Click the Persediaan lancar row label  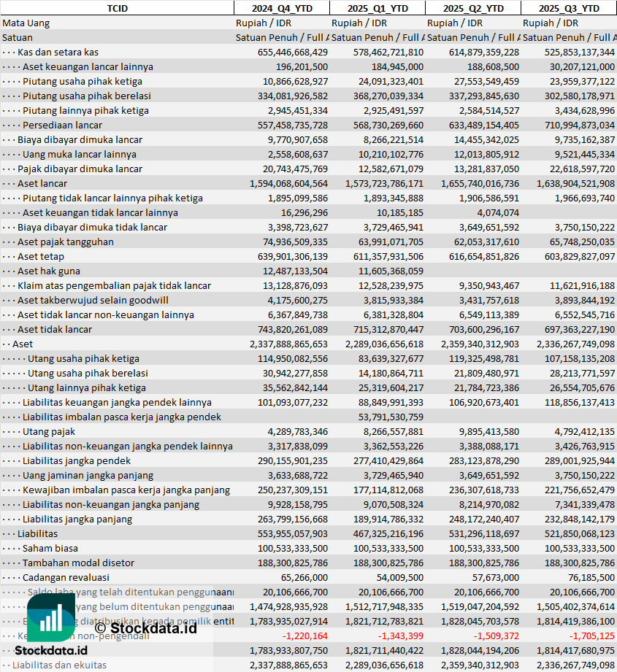(x=63, y=125)
